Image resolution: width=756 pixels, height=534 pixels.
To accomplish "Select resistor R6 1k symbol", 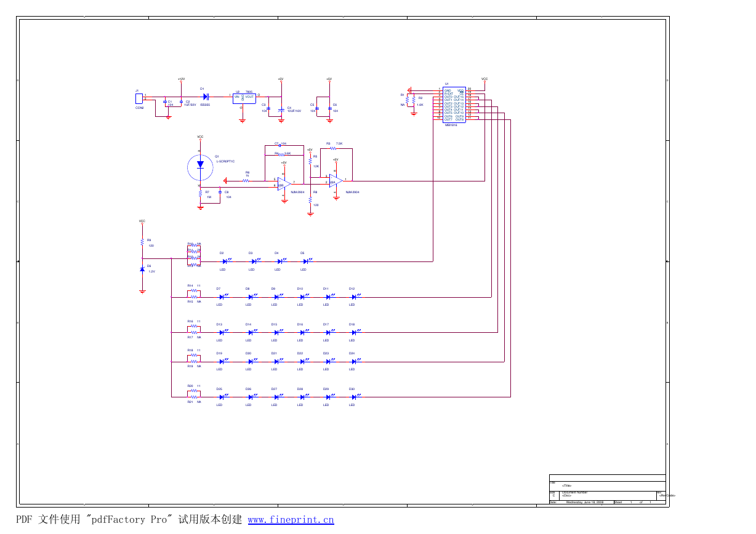I will 246,180.
